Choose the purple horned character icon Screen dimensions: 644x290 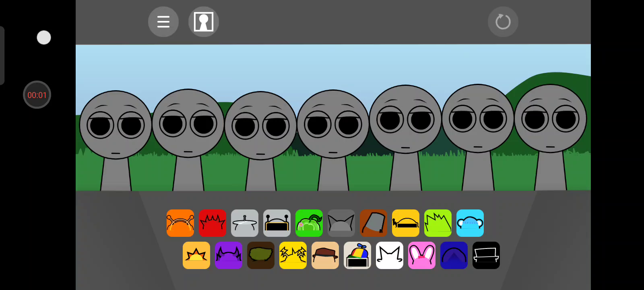coord(228,255)
